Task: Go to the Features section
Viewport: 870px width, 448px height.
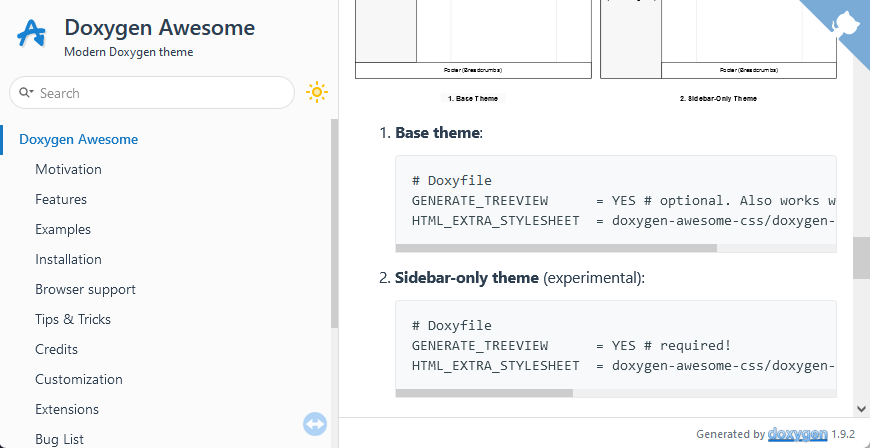Action: (61, 199)
